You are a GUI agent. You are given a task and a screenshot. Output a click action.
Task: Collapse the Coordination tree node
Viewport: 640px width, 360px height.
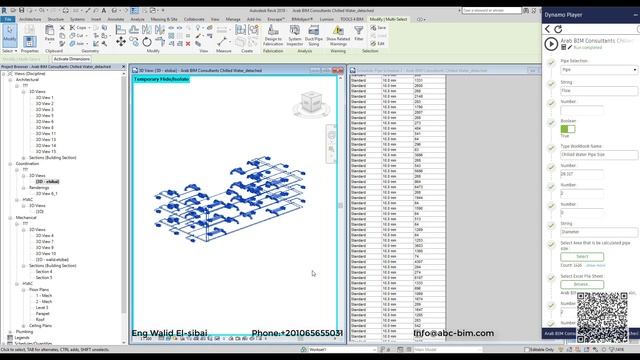[11, 164]
